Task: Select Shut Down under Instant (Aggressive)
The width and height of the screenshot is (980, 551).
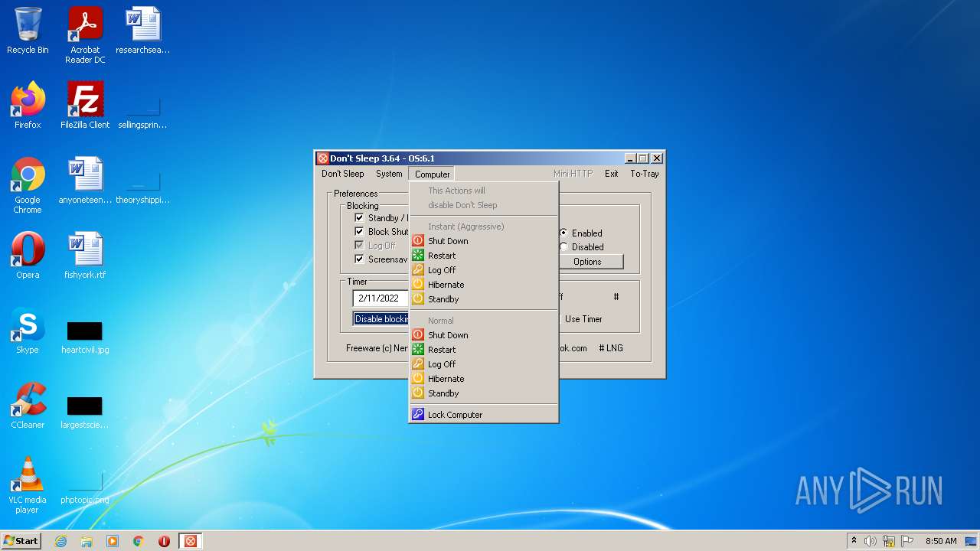Action: coord(483,241)
